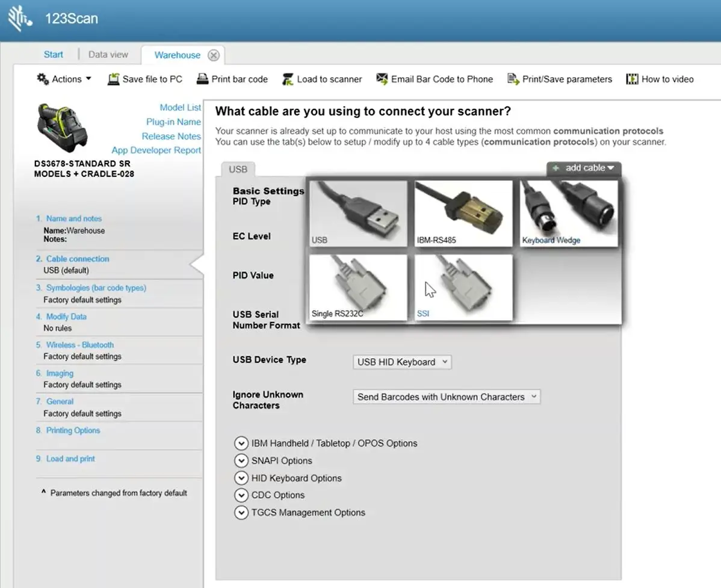Switch to the Data view tab
The width and height of the screenshot is (721, 588).
click(x=108, y=54)
